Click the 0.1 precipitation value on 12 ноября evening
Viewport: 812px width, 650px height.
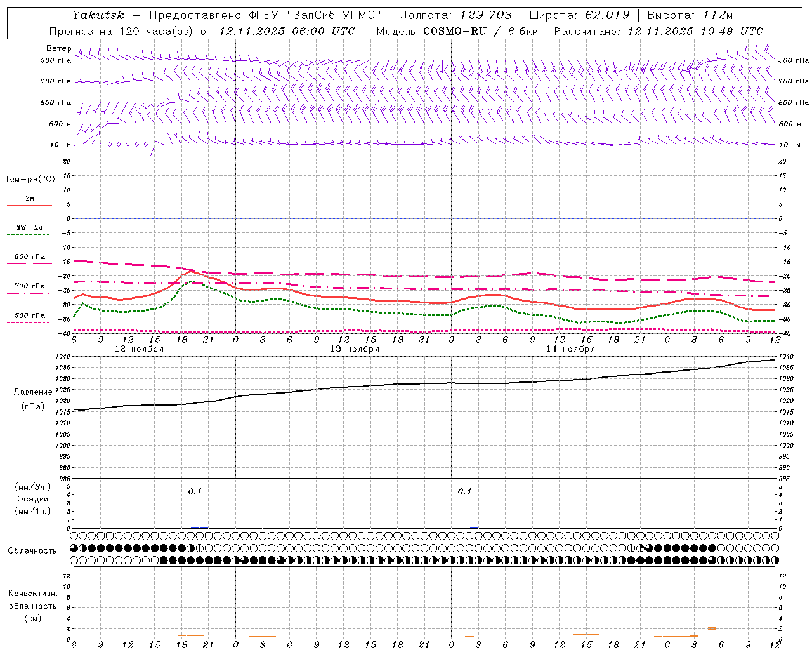click(194, 491)
